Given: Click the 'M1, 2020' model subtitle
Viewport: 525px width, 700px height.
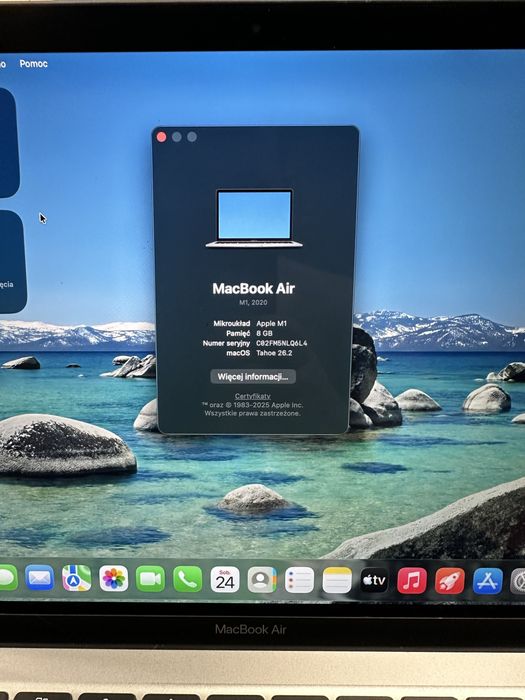Looking at the screenshot, I should (253, 303).
